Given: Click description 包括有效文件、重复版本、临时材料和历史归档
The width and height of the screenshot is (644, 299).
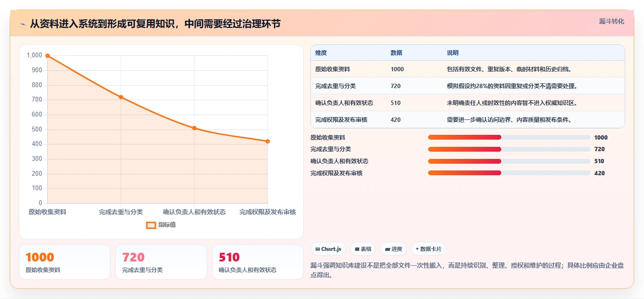Looking at the screenshot, I should pyautogui.click(x=510, y=69).
